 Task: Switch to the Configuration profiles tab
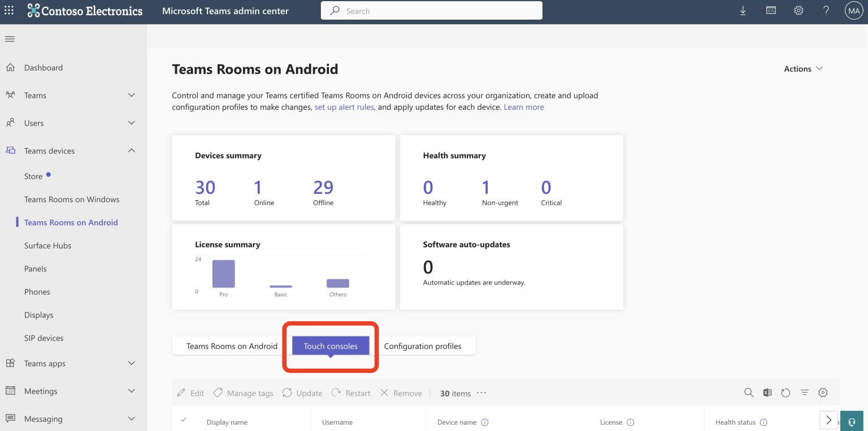424,346
